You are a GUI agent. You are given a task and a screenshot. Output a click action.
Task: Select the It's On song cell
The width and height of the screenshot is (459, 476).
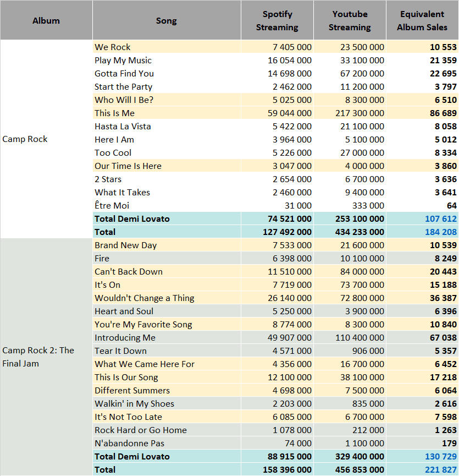point(167,284)
